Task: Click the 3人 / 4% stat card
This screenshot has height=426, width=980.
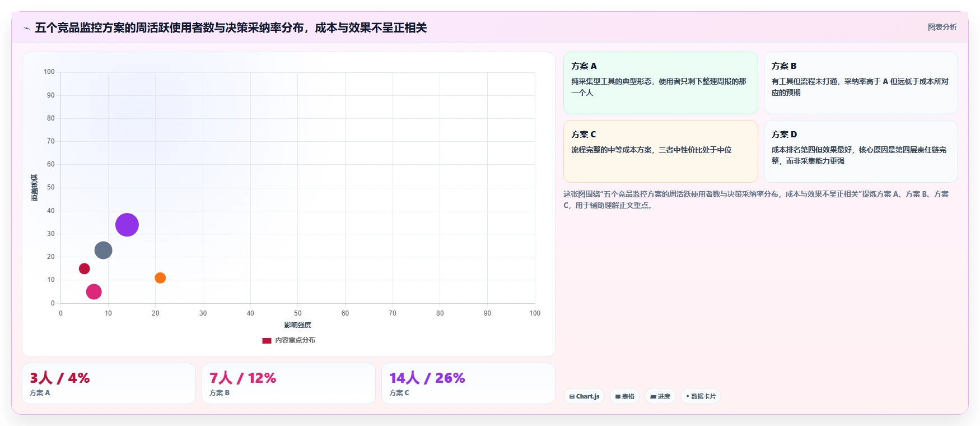Action: 109,383
